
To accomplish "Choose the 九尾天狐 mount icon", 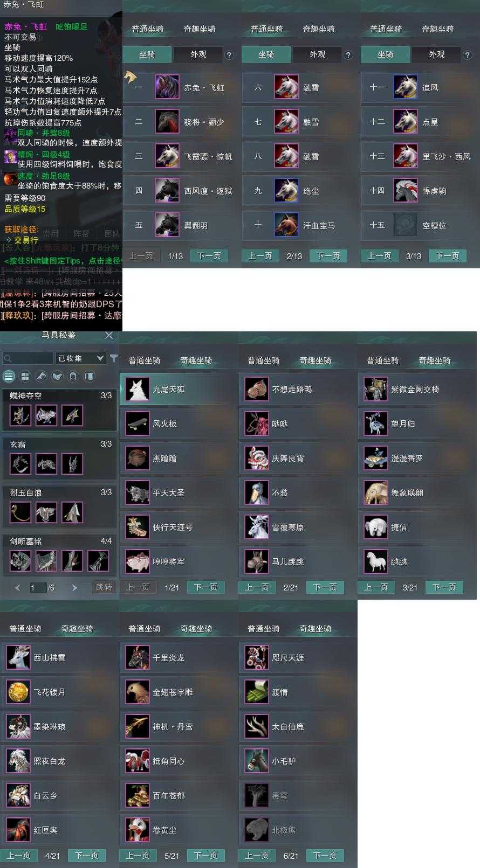I will 138,389.
